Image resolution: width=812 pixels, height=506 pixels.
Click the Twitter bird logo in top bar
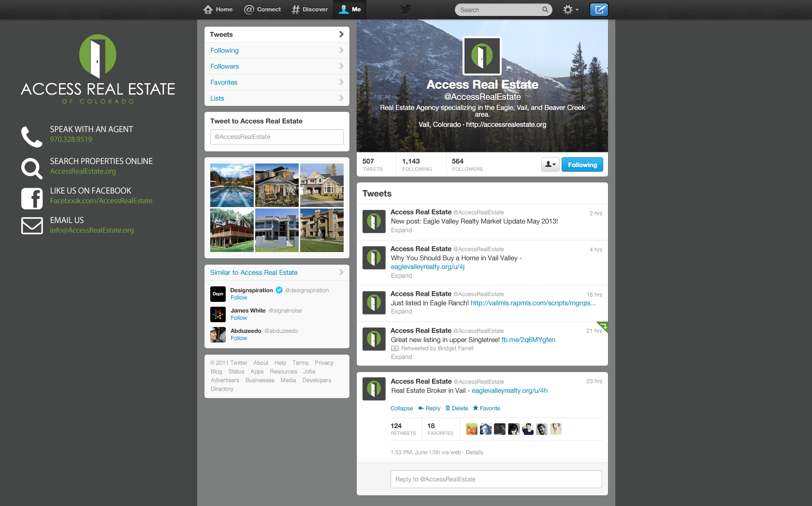tap(406, 9)
